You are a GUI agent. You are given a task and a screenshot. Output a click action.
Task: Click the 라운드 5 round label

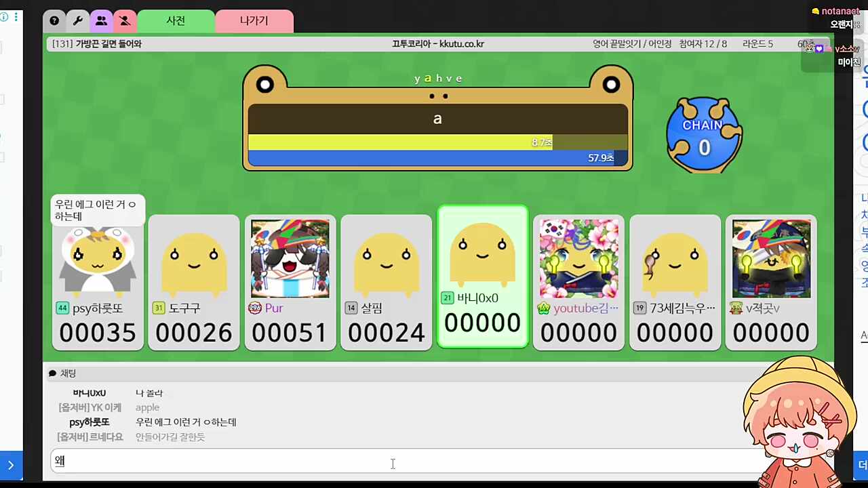coord(757,44)
